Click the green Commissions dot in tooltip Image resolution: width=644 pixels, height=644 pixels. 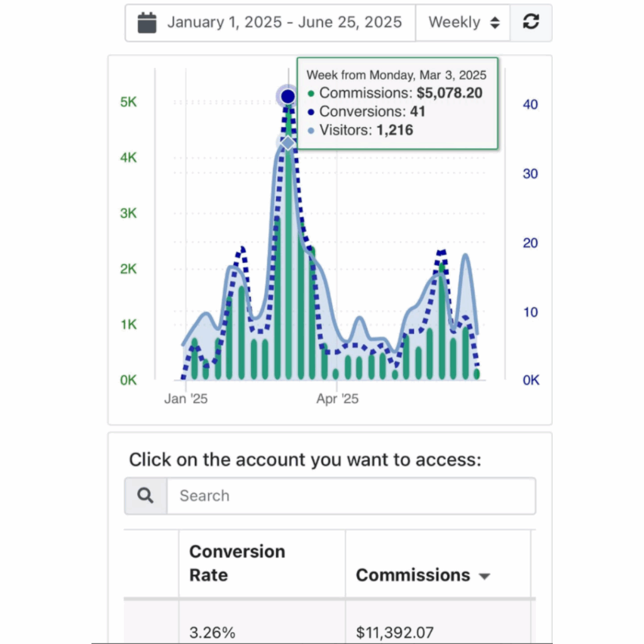[x=311, y=94]
